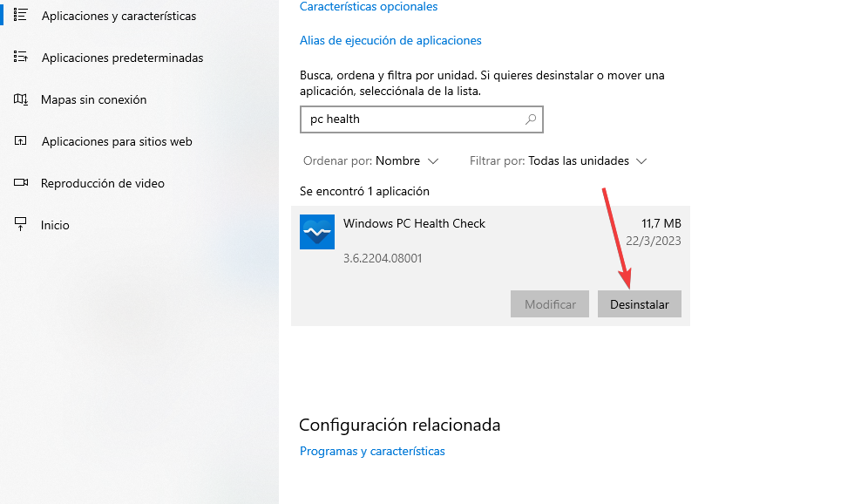Click the 11,7 MB size value

tap(661, 223)
